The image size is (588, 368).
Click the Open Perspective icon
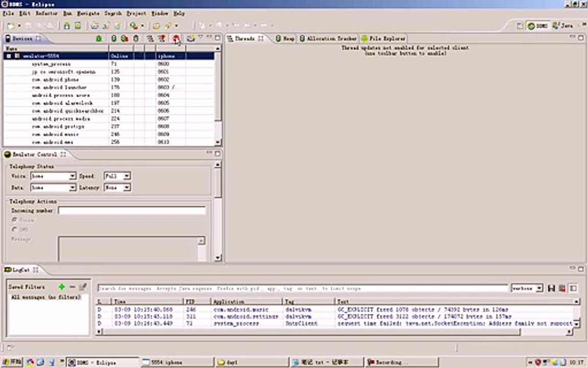pyautogui.click(x=520, y=26)
